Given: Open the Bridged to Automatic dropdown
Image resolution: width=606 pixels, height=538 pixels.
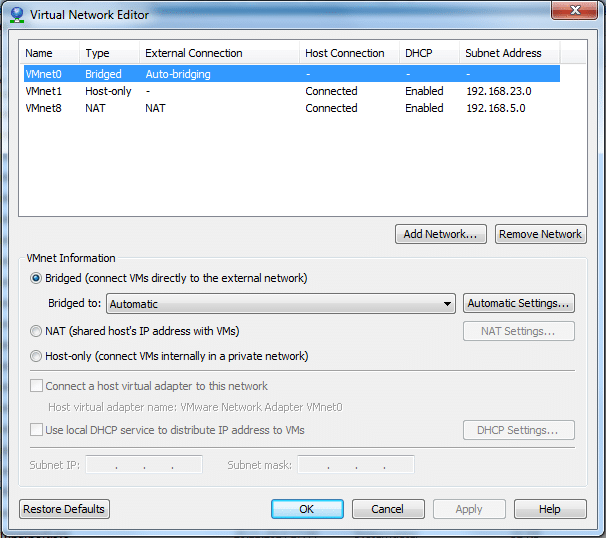Looking at the screenshot, I should [281, 304].
